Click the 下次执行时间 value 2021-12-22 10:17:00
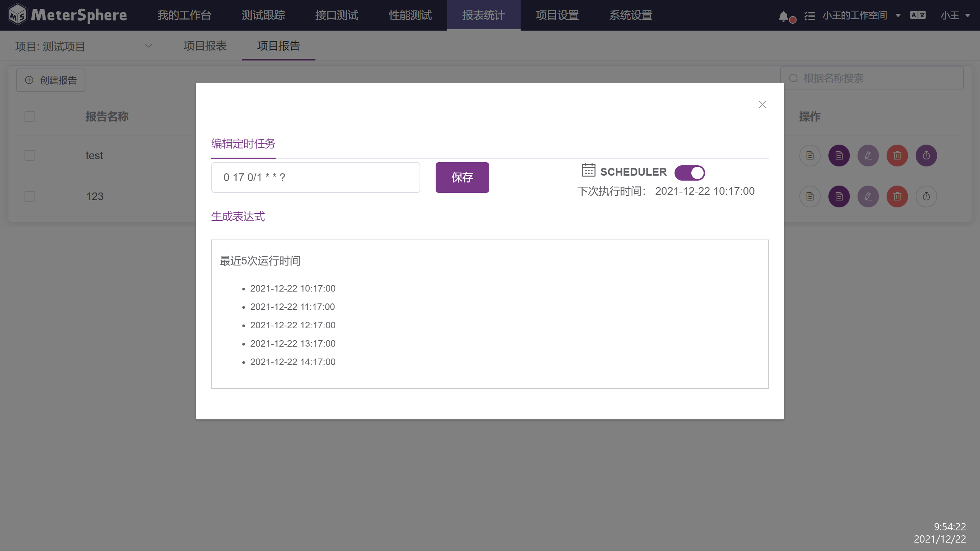The width and height of the screenshot is (980, 551). tap(705, 191)
